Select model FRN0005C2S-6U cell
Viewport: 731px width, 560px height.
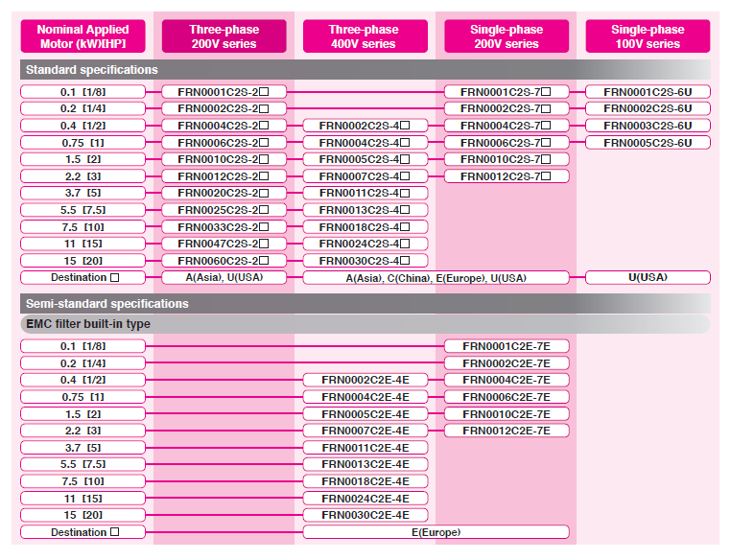pos(648,143)
